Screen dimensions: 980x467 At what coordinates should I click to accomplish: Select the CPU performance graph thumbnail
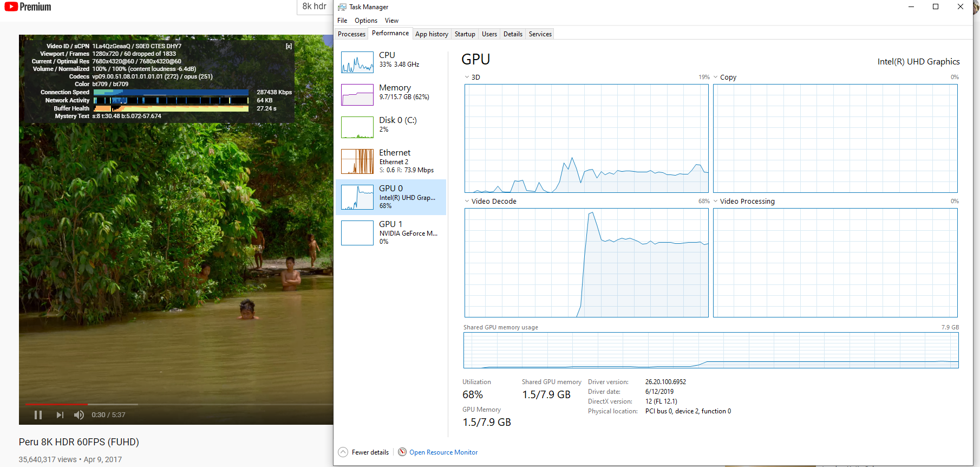pyautogui.click(x=357, y=62)
